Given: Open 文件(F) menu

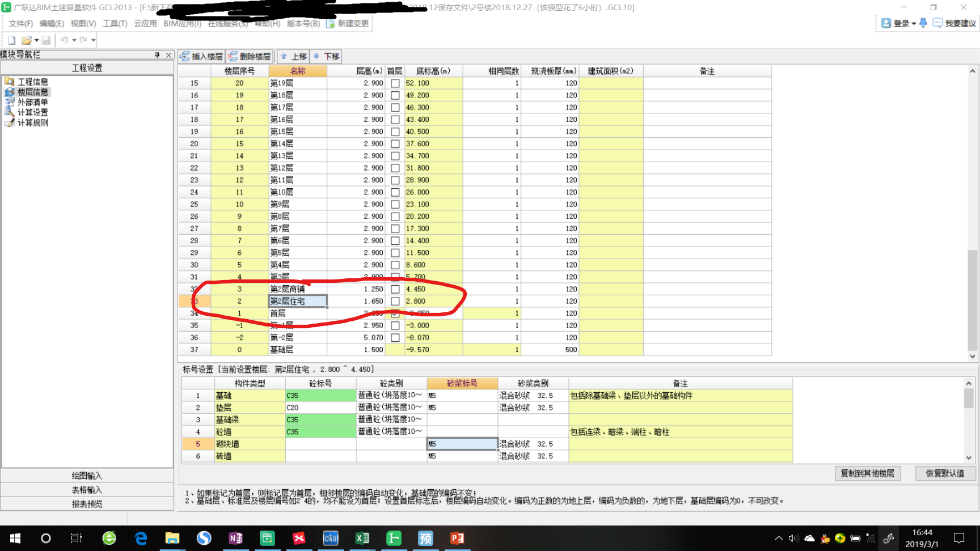Looking at the screenshot, I should point(20,23).
